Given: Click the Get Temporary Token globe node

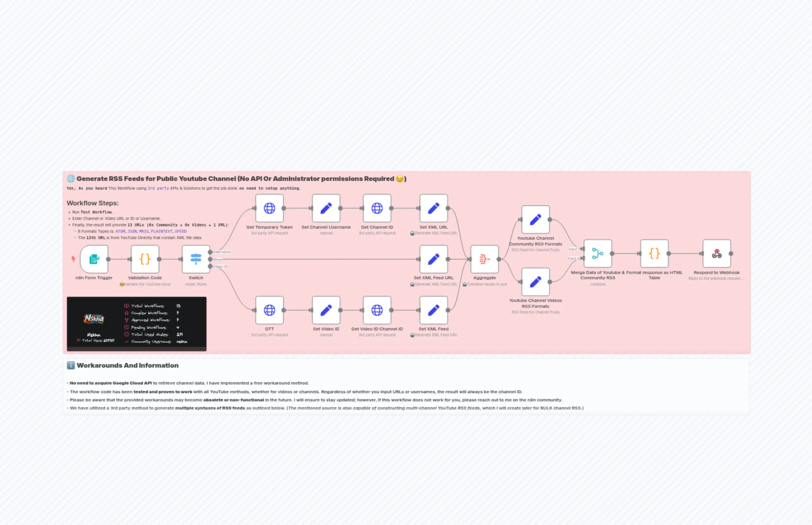Looking at the screenshot, I should point(269,208).
